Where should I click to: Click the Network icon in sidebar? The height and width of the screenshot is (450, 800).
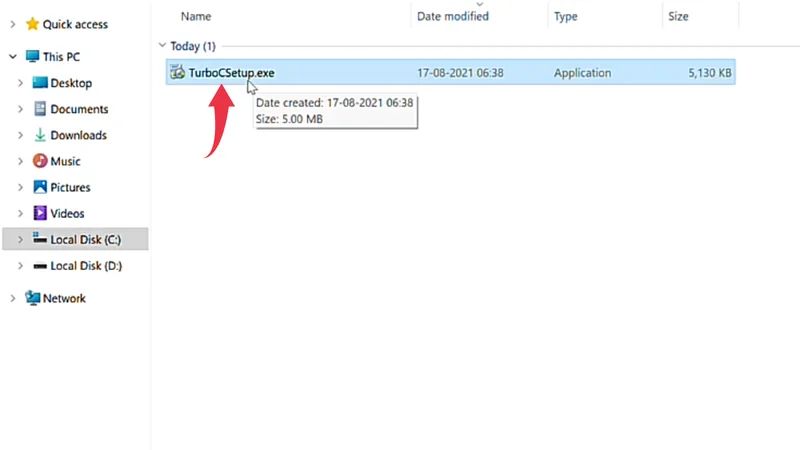[x=33, y=298]
